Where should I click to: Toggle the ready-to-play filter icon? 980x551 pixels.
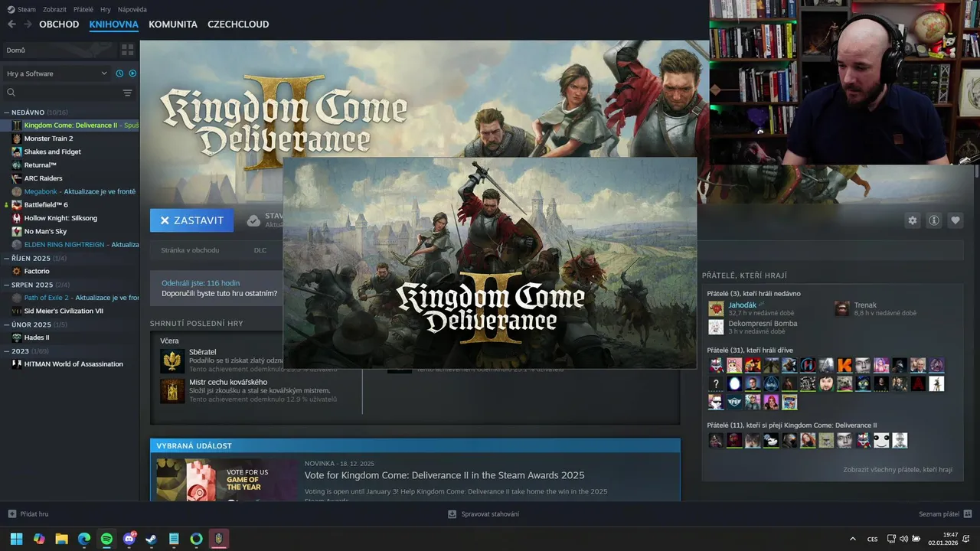click(x=132, y=73)
